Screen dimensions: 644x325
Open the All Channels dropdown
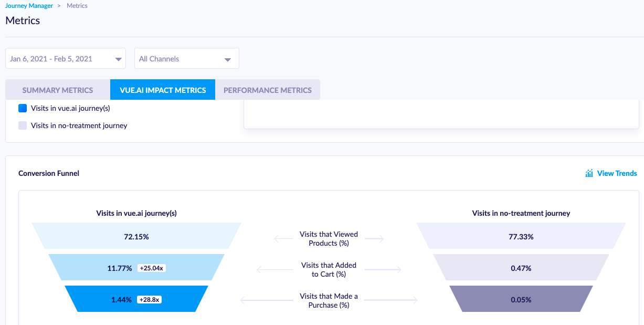coord(187,58)
